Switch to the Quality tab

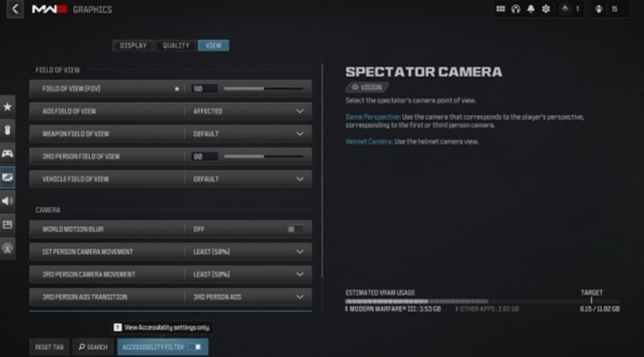coord(175,46)
